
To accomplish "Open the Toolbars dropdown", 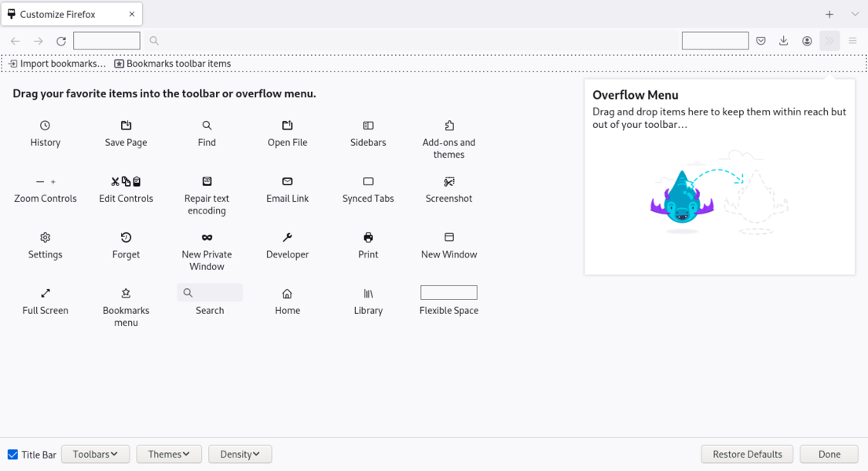I will 95,454.
